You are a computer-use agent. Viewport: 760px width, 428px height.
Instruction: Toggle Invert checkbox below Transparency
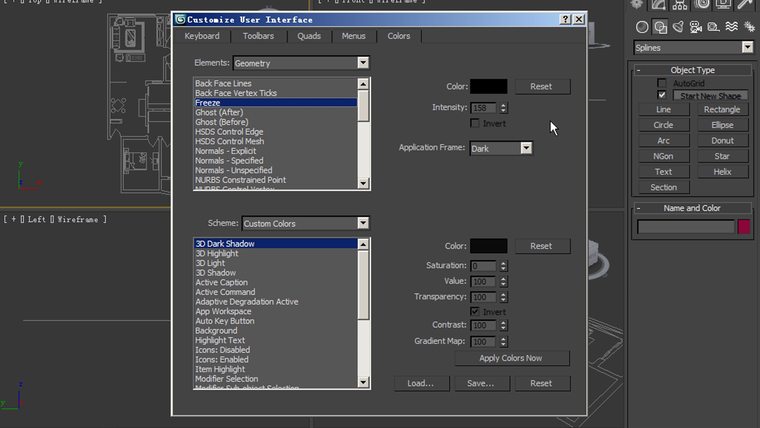click(475, 312)
